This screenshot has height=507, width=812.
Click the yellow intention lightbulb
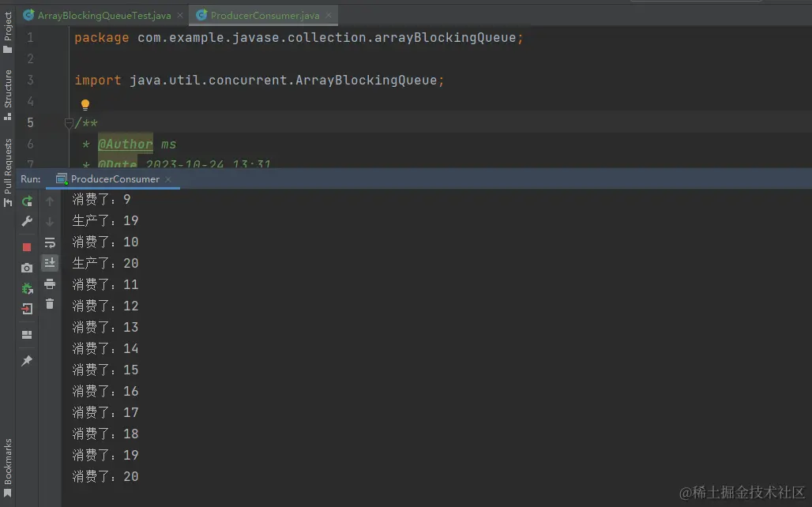[85, 104]
